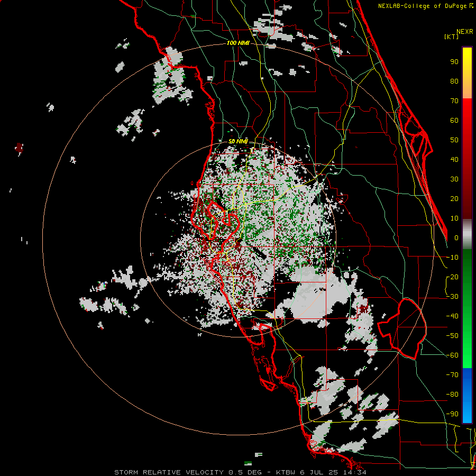Click the 100 NMI range ring label

(238, 43)
